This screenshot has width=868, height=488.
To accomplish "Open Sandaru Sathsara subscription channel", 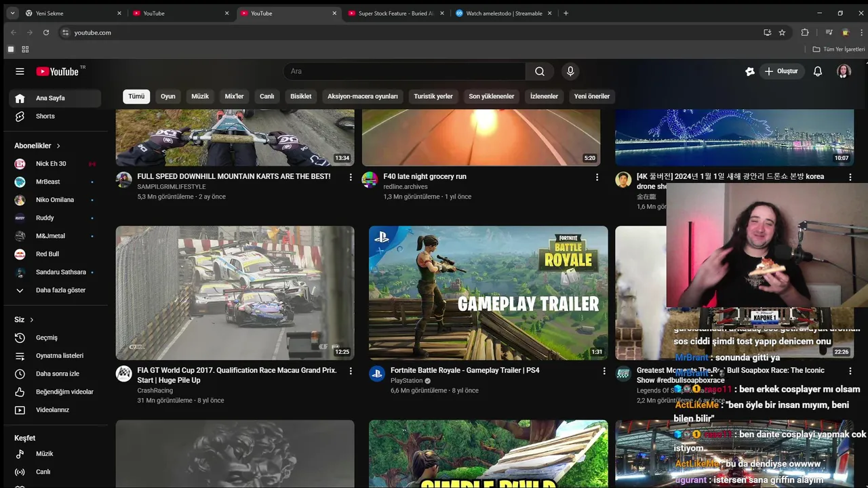I will [x=55, y=272].
